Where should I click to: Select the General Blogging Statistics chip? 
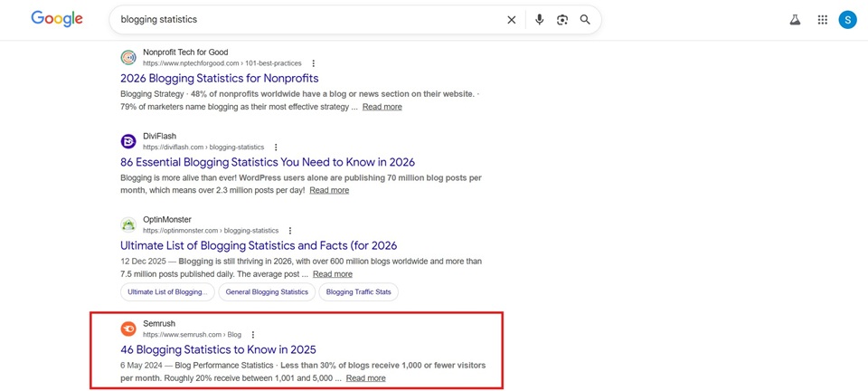click(267, 291)
